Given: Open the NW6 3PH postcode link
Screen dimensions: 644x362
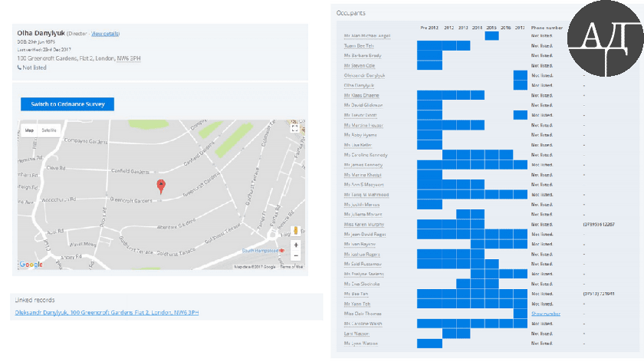Looking at the screenshot, I should click(x=129, y=58).
